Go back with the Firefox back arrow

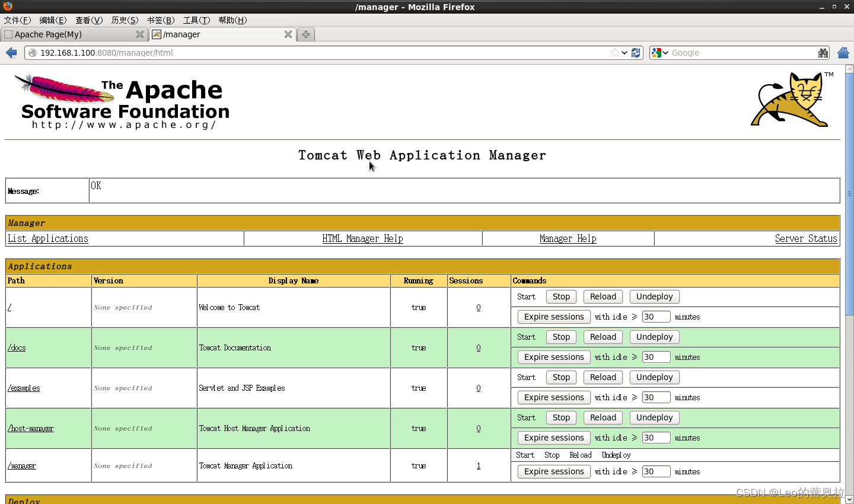[x=11, y=53]
